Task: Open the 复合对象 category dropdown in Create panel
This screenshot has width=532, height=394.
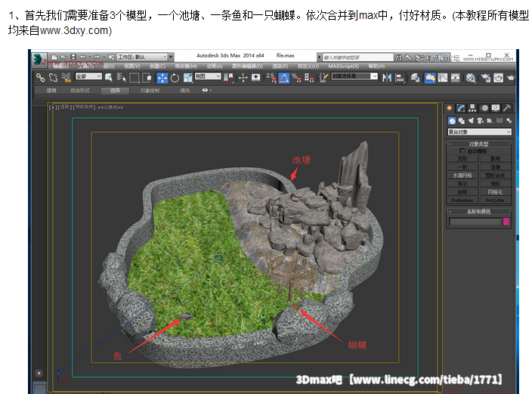Action: tap(479, 132)
